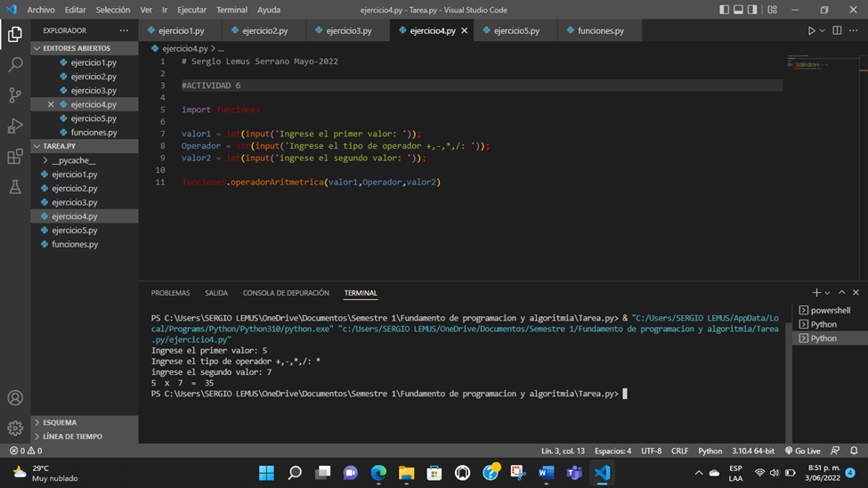Screen dimensions: 868x488
Task: Open the Editar menu
Action: (x=76, y=10)
